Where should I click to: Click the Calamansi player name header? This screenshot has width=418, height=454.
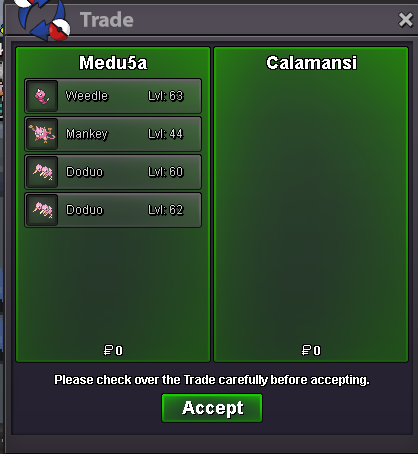pos(311,63)
